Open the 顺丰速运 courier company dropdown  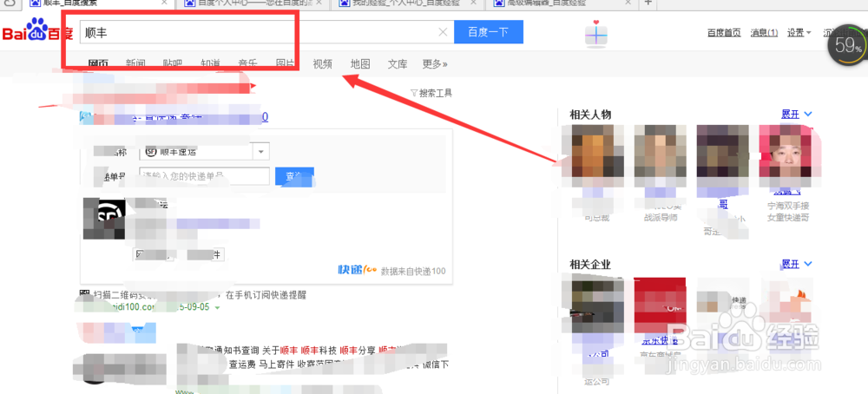[205, 151]
